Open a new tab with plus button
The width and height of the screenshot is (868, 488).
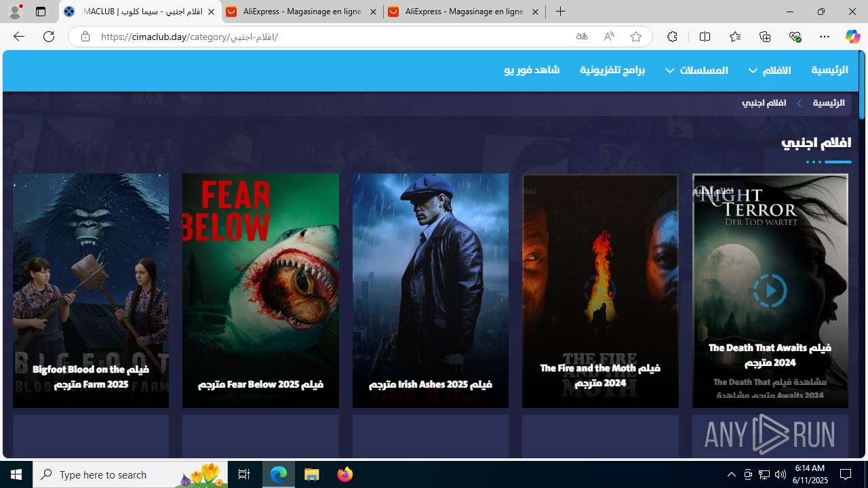pos(560,12)
